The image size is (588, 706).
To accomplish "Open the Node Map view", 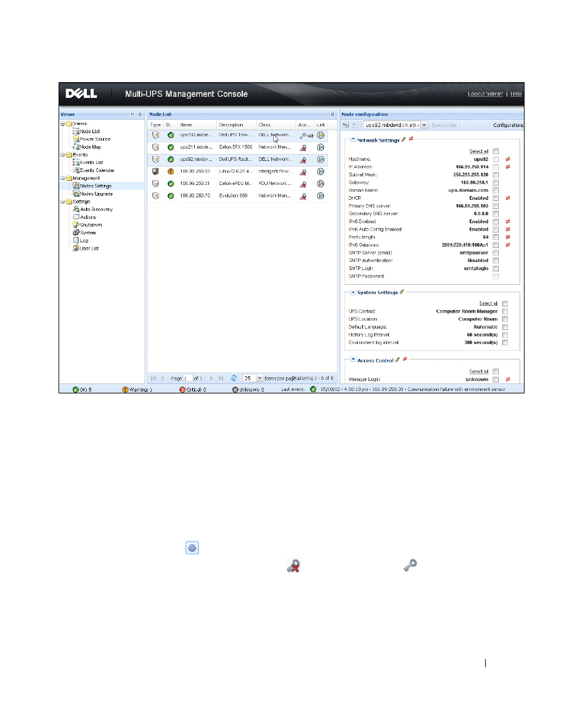I will click(91, 147).
